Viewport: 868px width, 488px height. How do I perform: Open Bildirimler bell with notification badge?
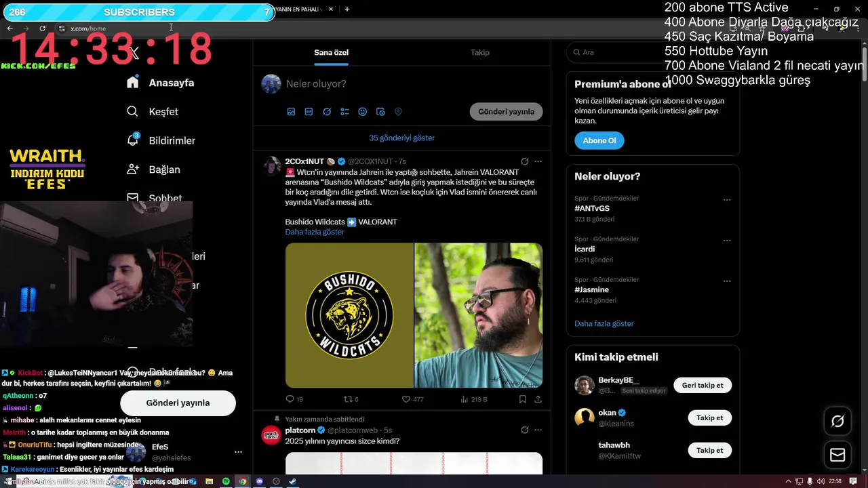[133, 140]
